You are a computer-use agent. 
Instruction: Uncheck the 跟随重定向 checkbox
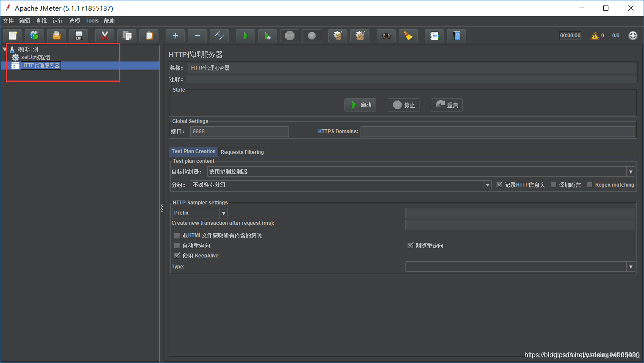[x=410, y=245]
